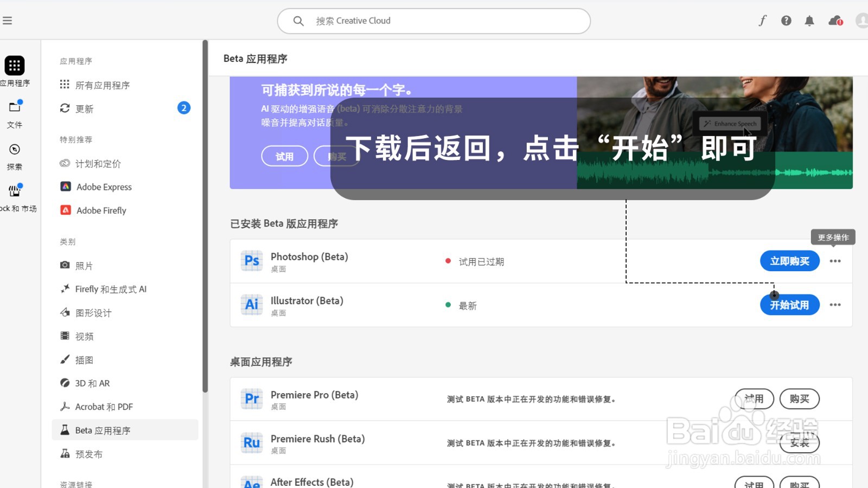
Task: Click the Premiere Rush (Beta) Ru icon
Action: [252, 442]
